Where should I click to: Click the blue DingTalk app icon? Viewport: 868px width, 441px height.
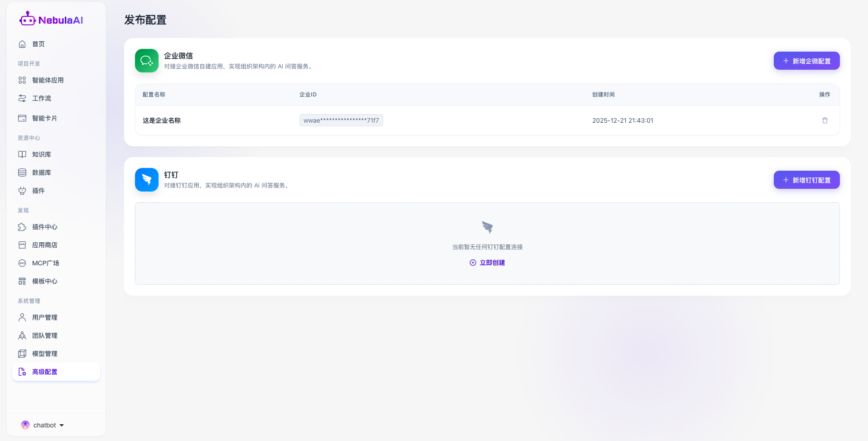click(147, 180)
